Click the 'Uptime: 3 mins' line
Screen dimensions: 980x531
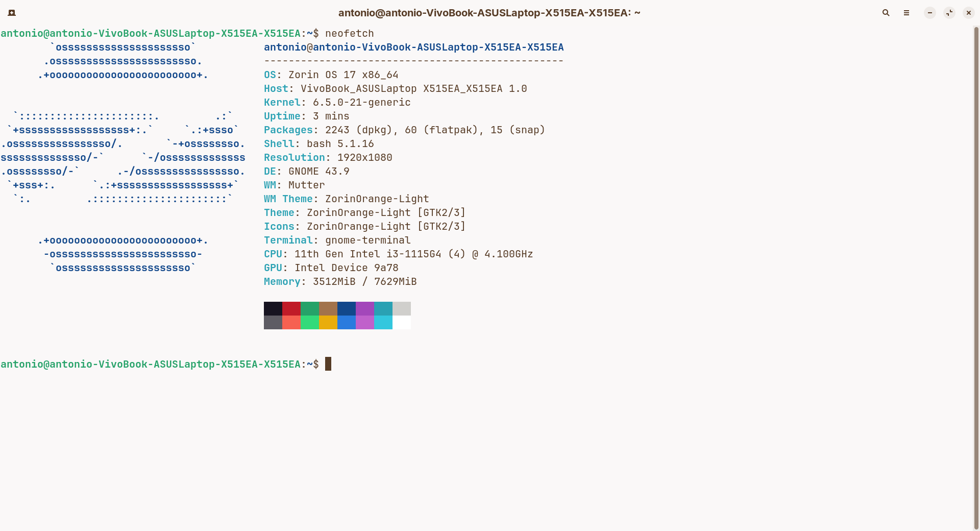[x=307, y=116]
